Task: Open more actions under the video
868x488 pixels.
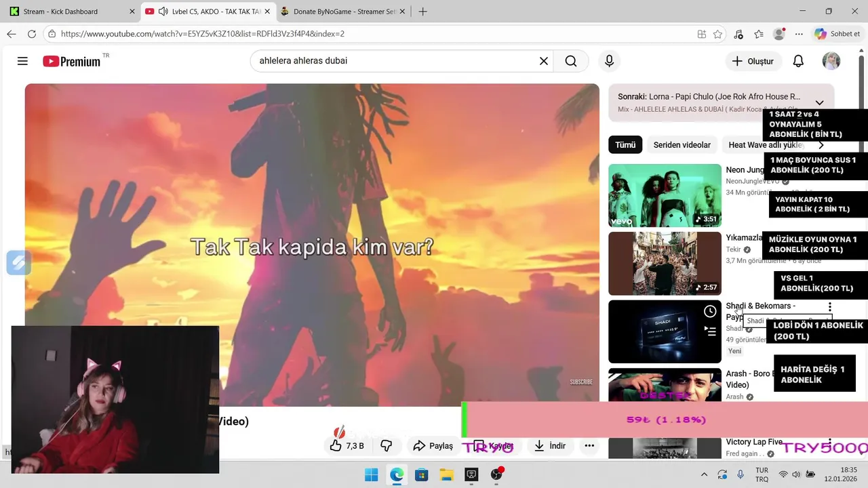Action: pos(589,445)
